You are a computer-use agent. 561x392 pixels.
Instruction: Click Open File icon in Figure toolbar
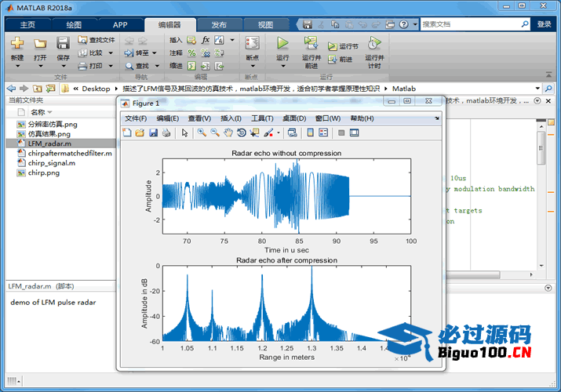click(x=140, y=133)
